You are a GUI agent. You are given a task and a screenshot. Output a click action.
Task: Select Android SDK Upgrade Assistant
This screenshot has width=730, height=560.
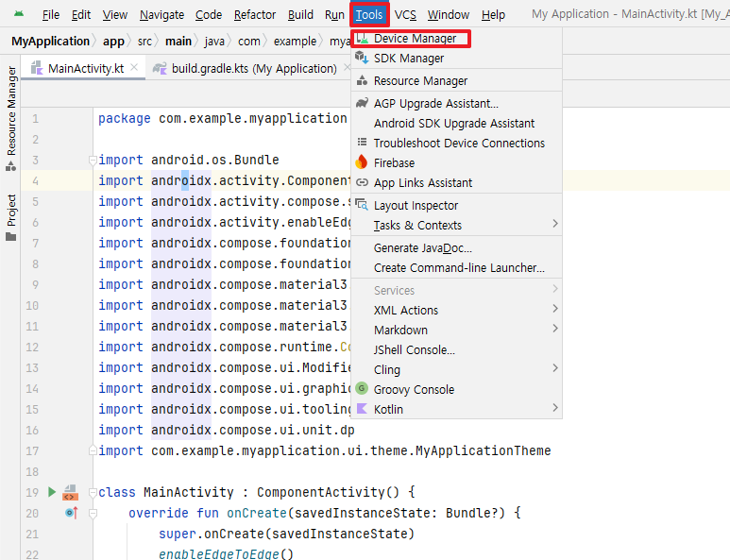pos(457,123)
